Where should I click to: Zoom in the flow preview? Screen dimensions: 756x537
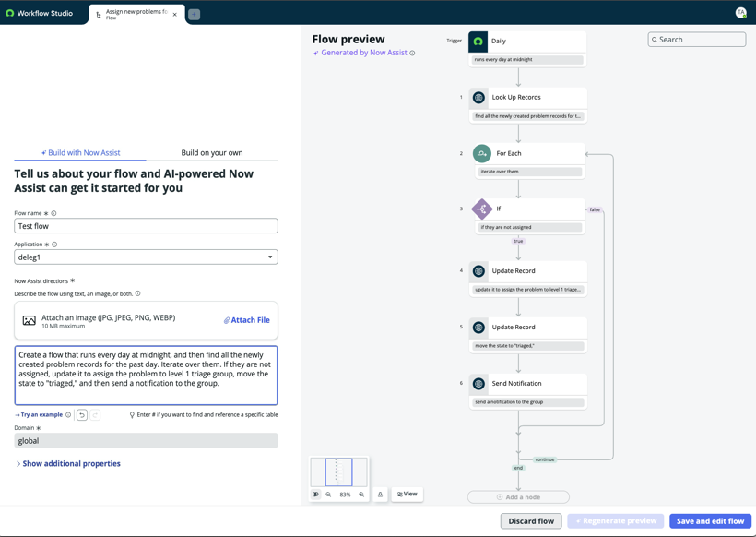[x=361, y=495]
